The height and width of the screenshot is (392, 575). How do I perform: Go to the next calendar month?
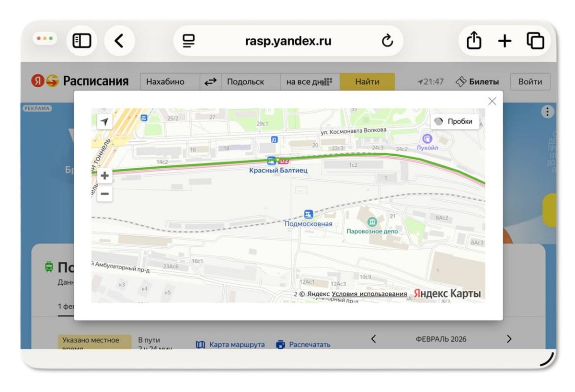coord(509,339)
